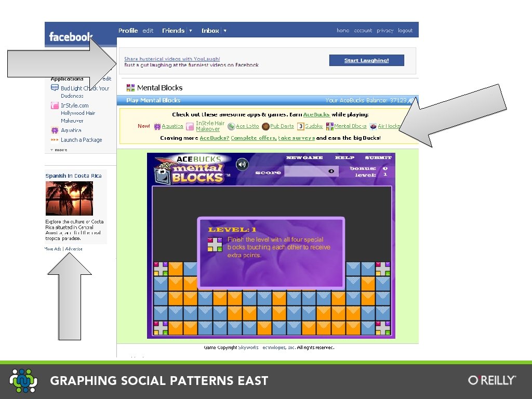
Task: Click take surveys link
Action: tap(297, 138)
